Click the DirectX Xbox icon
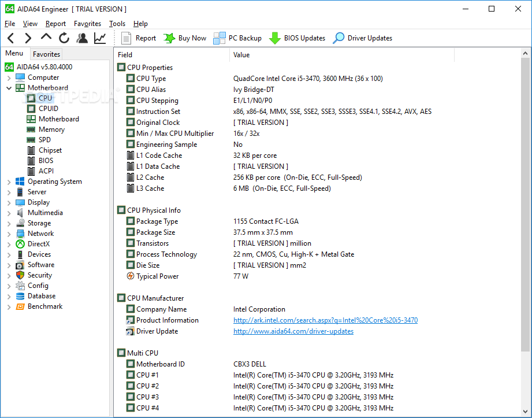532x418 pixels. (x=20, y=244)
